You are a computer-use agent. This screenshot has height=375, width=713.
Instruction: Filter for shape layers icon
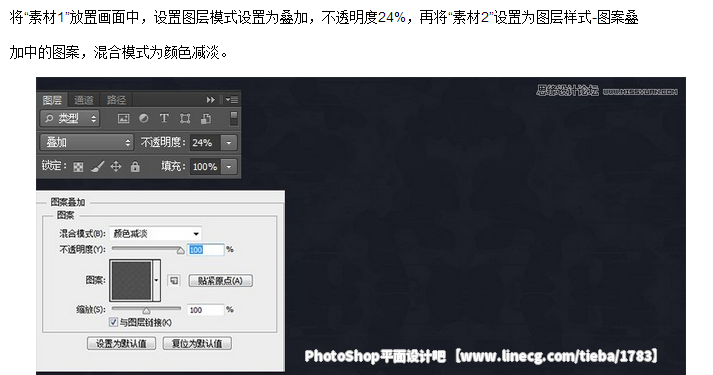185,119
